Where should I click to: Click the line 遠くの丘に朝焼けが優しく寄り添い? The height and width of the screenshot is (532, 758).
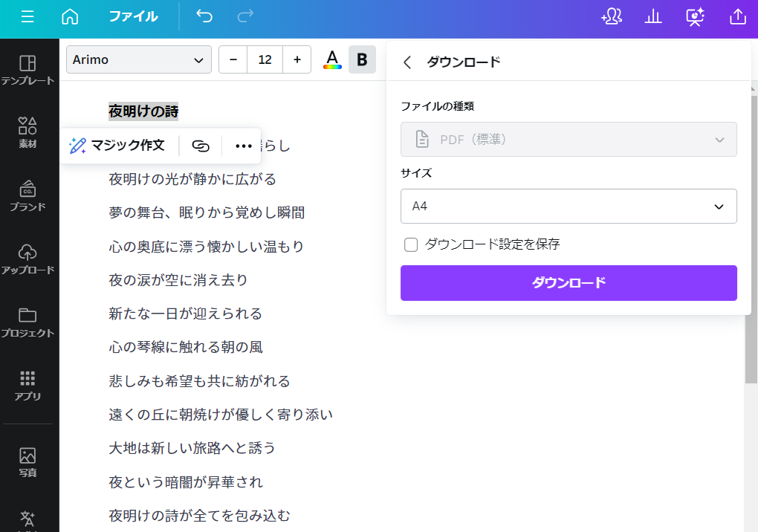221,415
